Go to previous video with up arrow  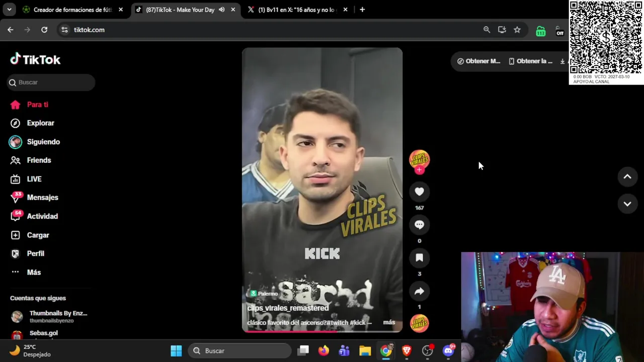627,176
